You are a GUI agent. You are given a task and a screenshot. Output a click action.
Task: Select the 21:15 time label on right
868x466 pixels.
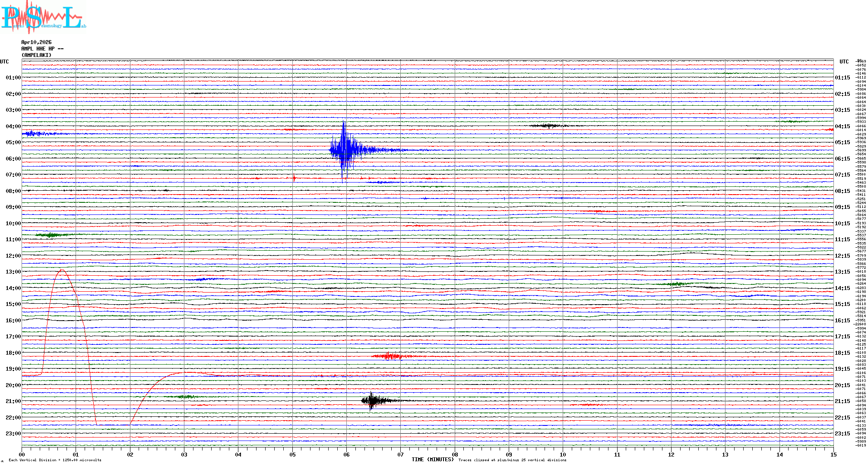(842, 401)
